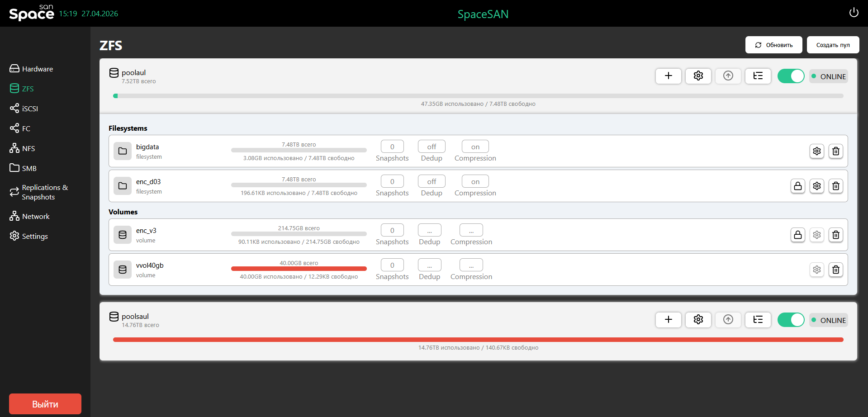The width and height of the screenshot is (868, 417).
Task: Toggle the poolsaul pool online switch
Action: (x=790, y=320)
